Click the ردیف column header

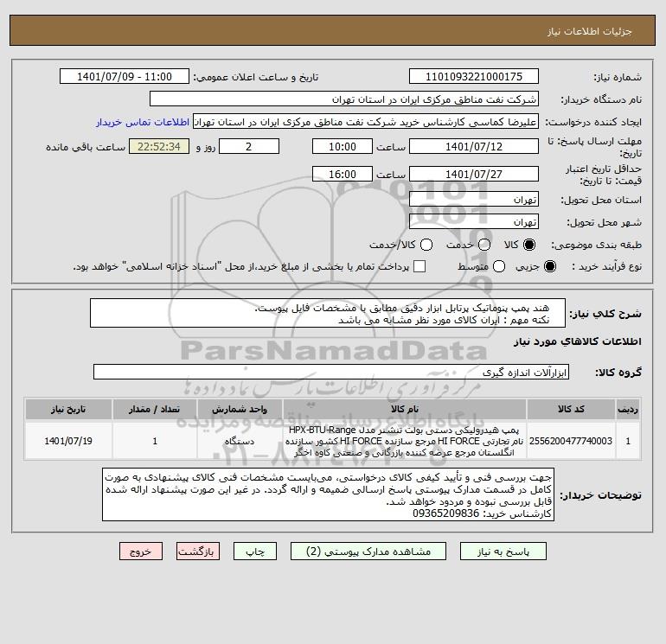pyautogui.click(x=628, y=409)
